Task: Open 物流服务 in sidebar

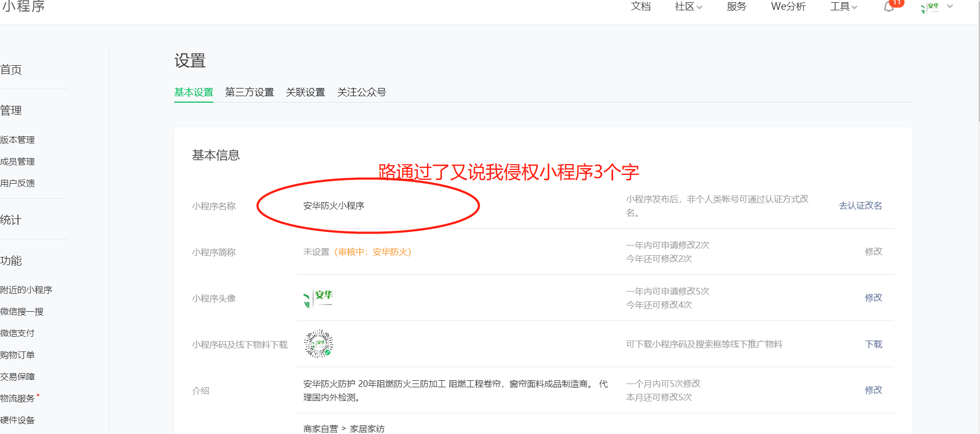Action: click(17, 398)
